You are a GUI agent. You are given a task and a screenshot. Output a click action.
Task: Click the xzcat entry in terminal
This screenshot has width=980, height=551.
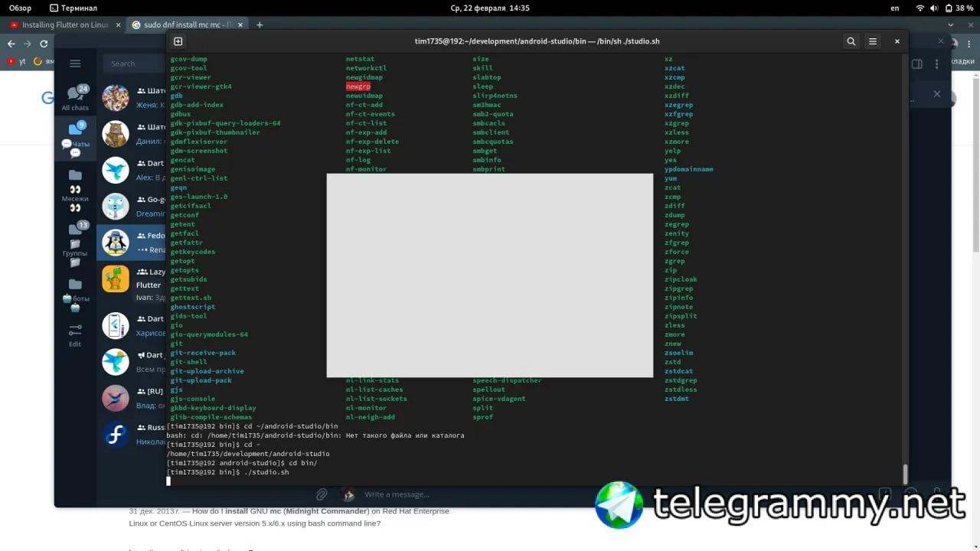(675, 68)
